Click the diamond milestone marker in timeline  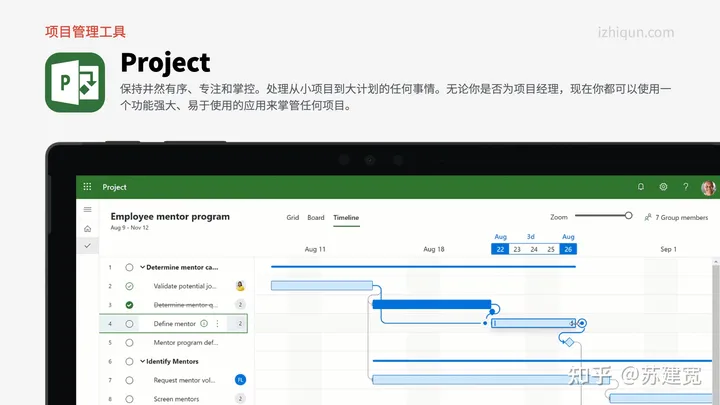click(569, 342)
